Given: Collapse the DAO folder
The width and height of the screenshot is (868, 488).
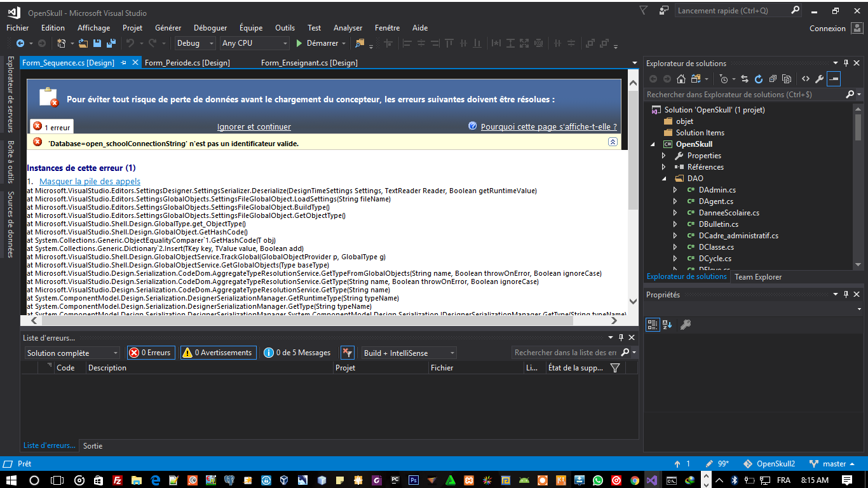Looking at the screenshot, I should point(664,179).
